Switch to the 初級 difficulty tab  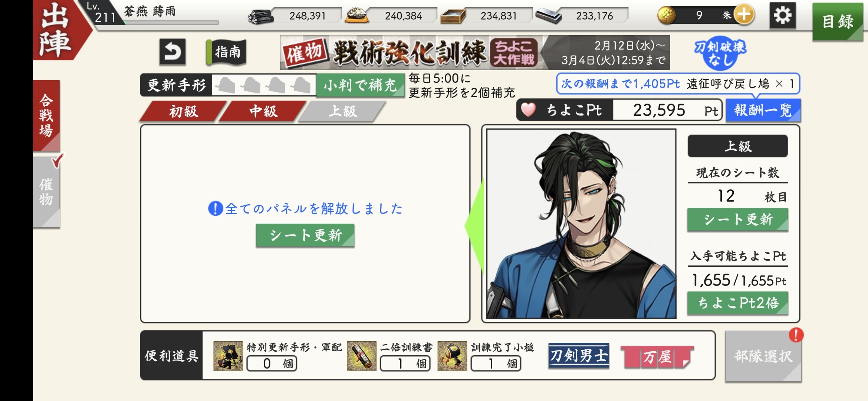(x=183, y=111)
